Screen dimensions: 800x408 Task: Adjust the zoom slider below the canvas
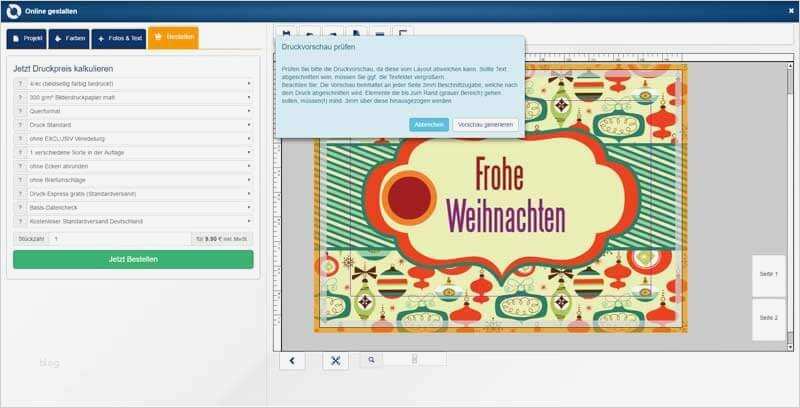(414, 360)
